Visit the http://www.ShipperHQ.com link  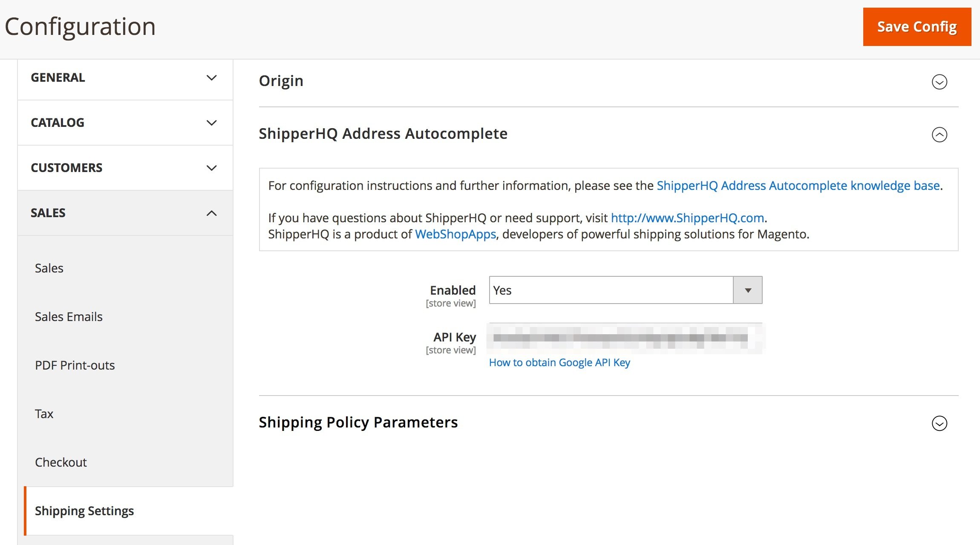687,218
